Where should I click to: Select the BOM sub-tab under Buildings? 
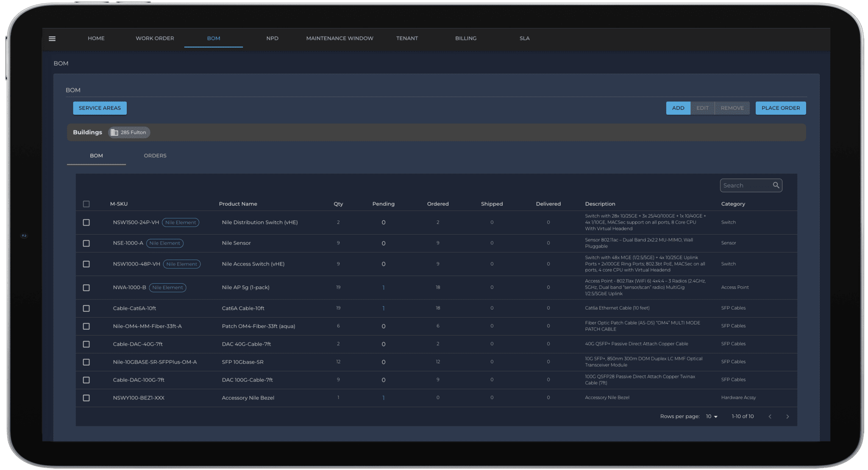(x=96, y=156)
